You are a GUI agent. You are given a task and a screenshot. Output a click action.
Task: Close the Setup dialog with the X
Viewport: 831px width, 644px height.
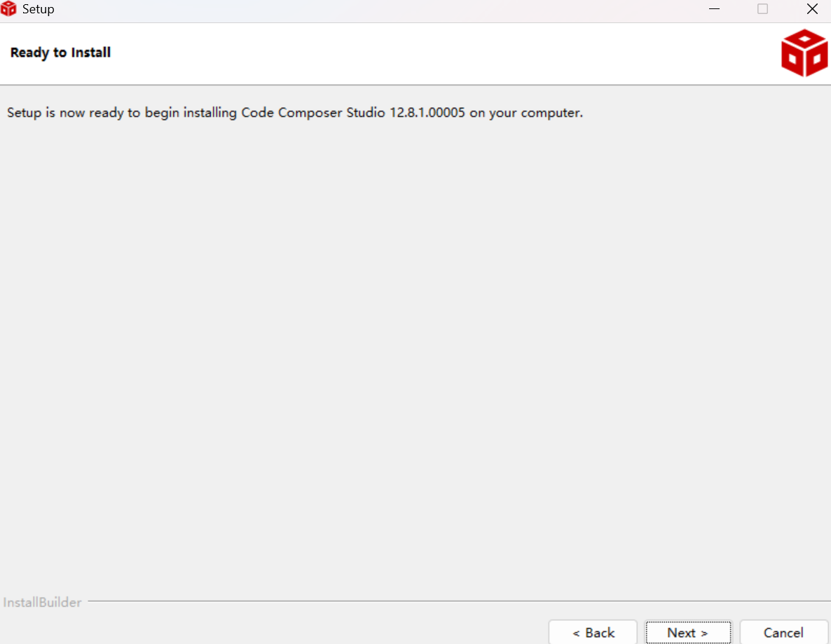coord(812,9)
